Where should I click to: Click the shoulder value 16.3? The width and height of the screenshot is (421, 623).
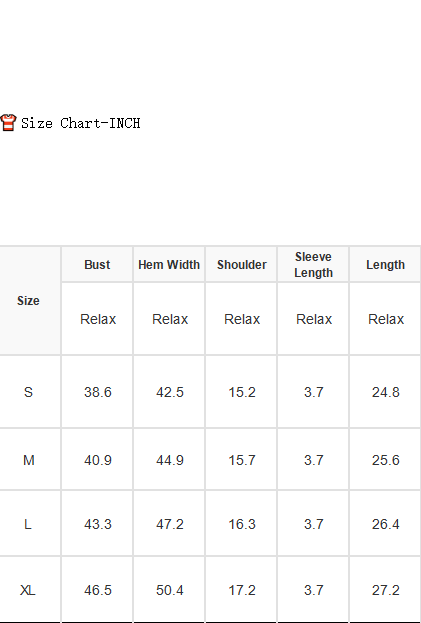click(241, 524)
